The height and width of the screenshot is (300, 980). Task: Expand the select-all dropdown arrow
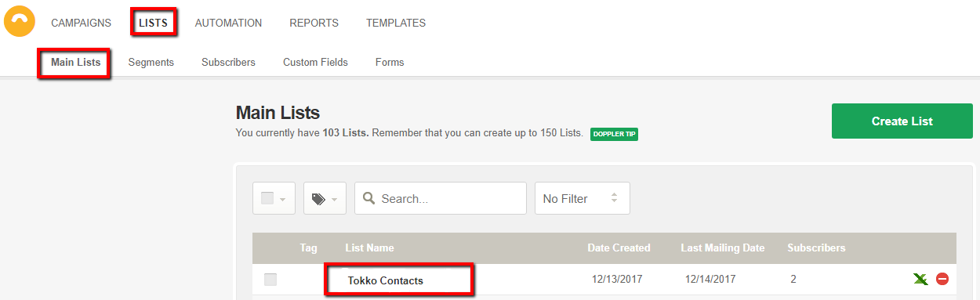pos(282,200)
